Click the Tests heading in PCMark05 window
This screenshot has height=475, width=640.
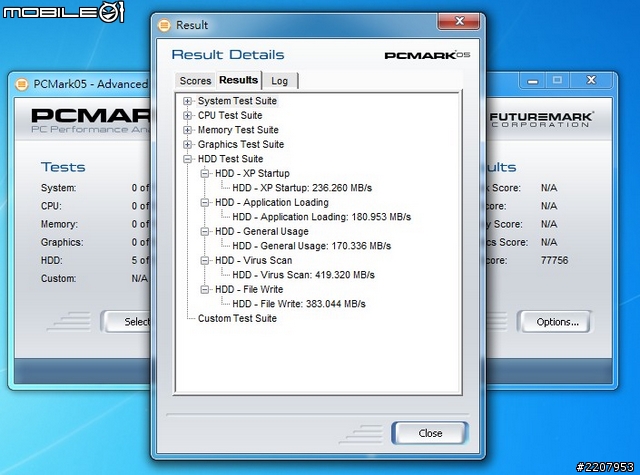(x=63, y=167)
